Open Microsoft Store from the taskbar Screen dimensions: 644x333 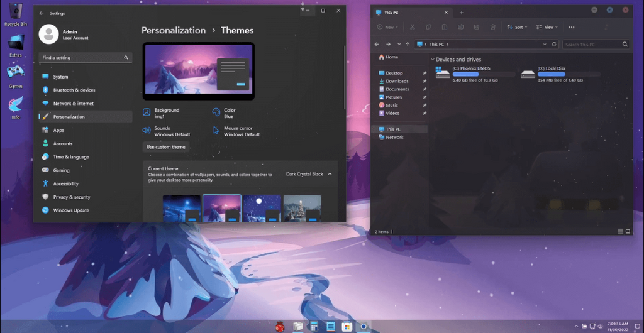point(347,327)
